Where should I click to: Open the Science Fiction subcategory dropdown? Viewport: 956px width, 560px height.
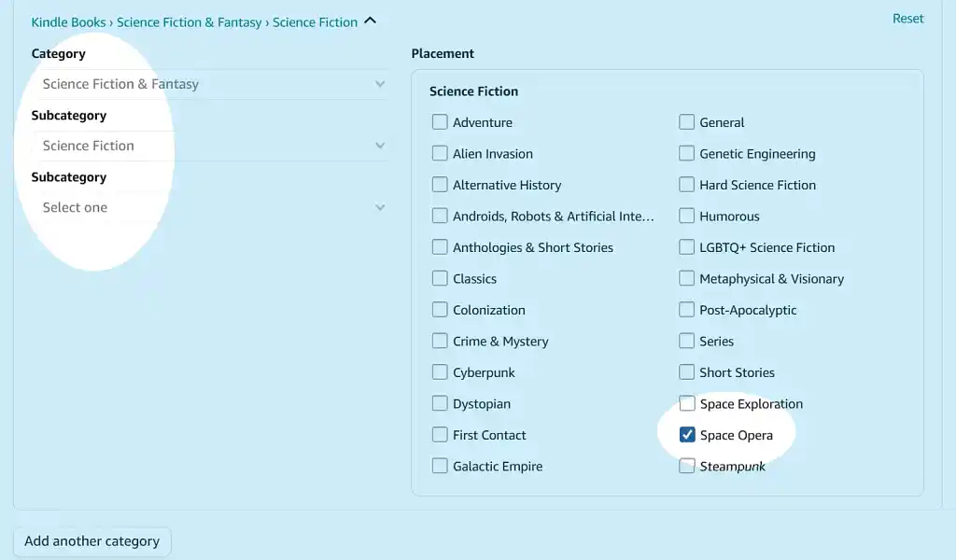(210, 146)
